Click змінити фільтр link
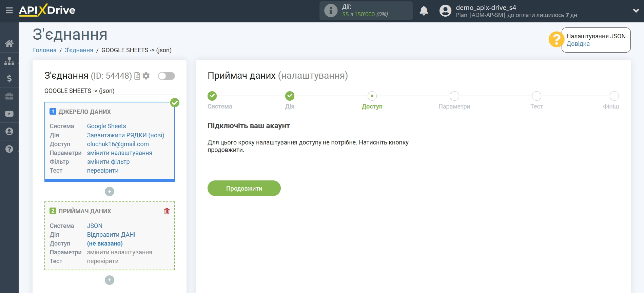Image resolution: width=644 pixels, height=293 pixels. coord(108,162)
